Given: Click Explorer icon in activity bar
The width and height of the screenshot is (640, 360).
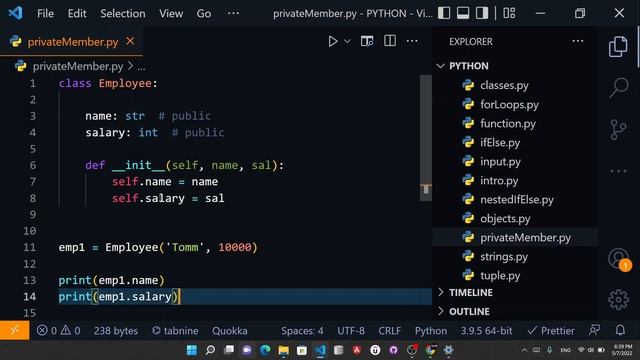Looking at the screenshot, I should tap(618, 46).
